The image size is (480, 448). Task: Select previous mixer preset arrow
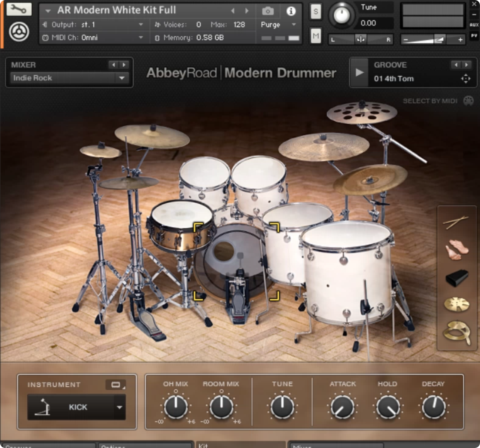point(113,65)
